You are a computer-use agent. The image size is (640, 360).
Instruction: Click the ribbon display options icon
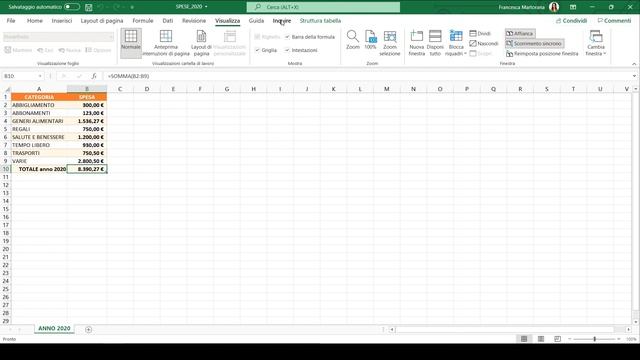point(573,7)
